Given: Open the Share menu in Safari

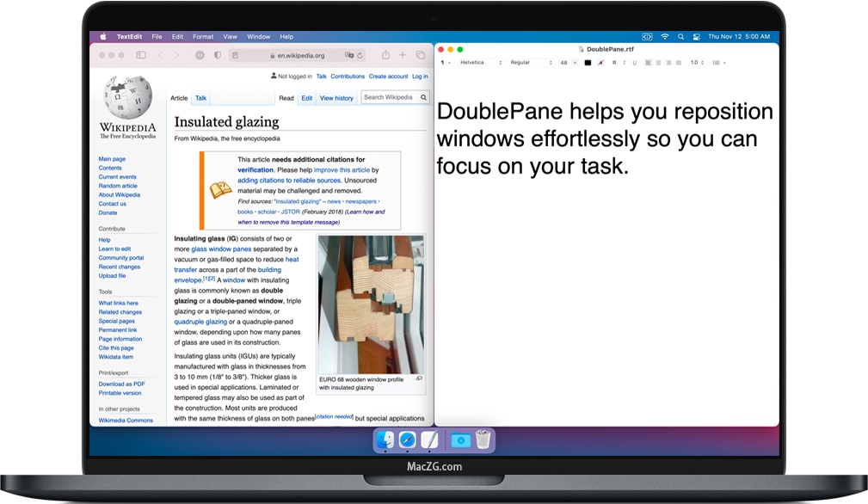Looking at the screenshot, I should [385, 53].
